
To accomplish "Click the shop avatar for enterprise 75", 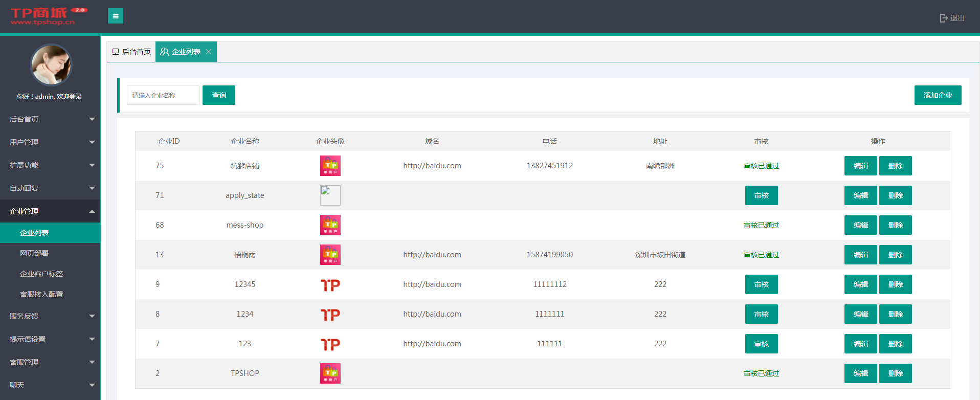I will tap(330, 166).
